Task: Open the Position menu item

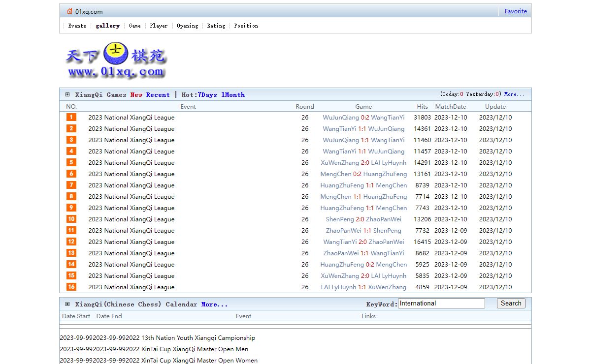Action: pos(246,26)
